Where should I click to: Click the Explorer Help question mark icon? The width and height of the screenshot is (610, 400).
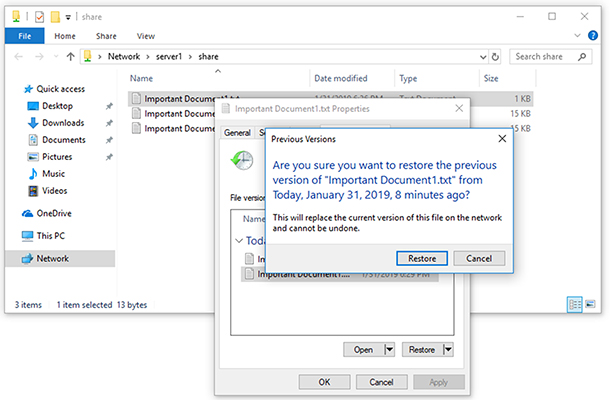tap(593, 35)
